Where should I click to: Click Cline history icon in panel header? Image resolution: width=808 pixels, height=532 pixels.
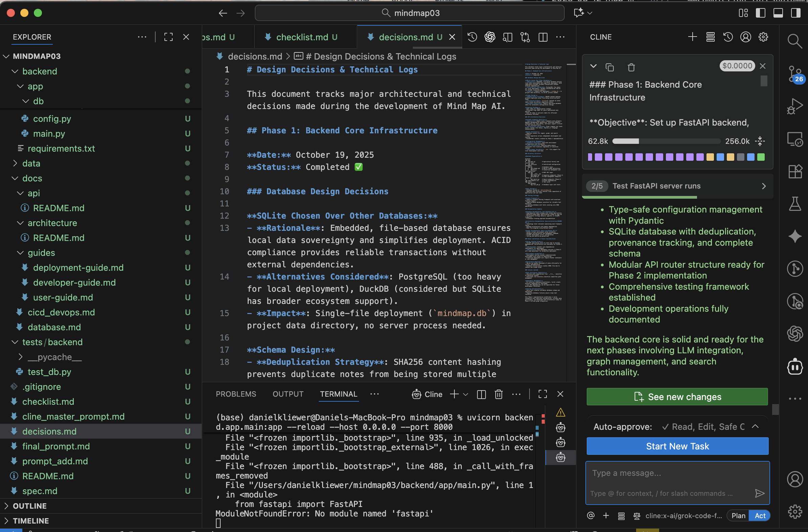click(728, 37)
